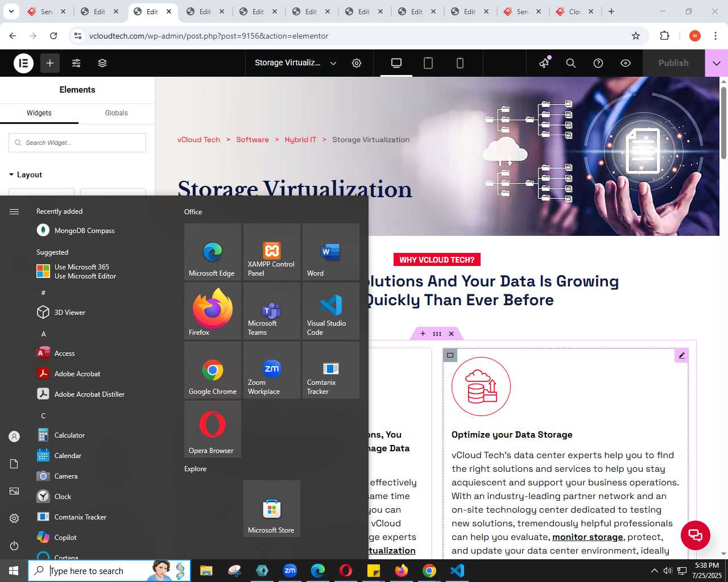Open File Explorer on taskbar
The height and width of the screenshot is (582, 728).
(x=206, y=571)
